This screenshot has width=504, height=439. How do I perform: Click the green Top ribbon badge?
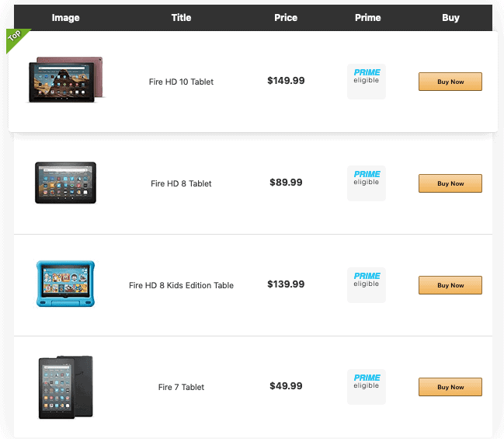pos(16,38)
